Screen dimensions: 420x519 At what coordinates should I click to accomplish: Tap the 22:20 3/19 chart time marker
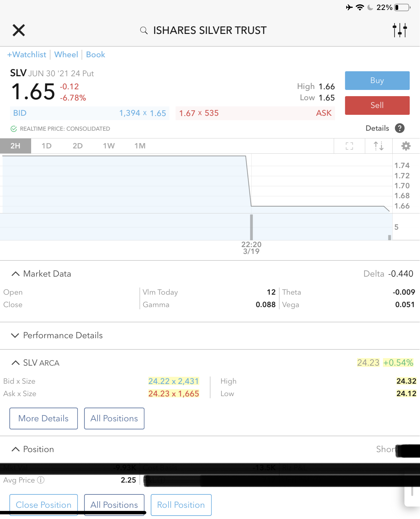click(x=251, y=248)
